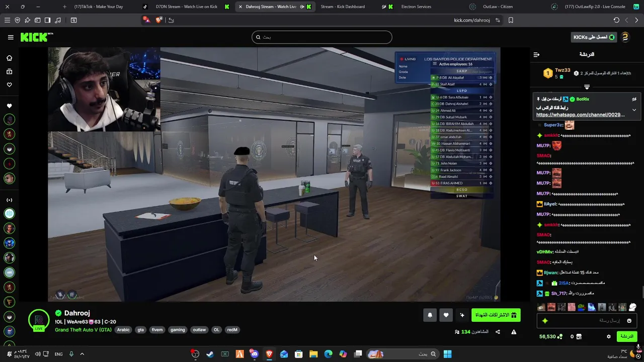View channel points 56,530
Image resolution: width=644 pixels, height=362 pixels.
point(550,336)
